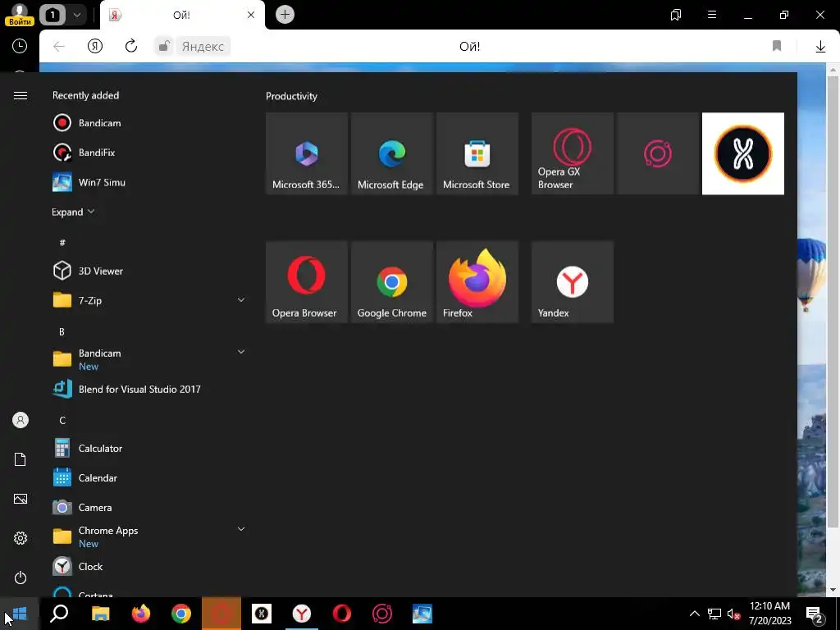This screenshot has width=840, height=630.
Task: Open the user account icon in Start
Action: click(x=21, y=420)
